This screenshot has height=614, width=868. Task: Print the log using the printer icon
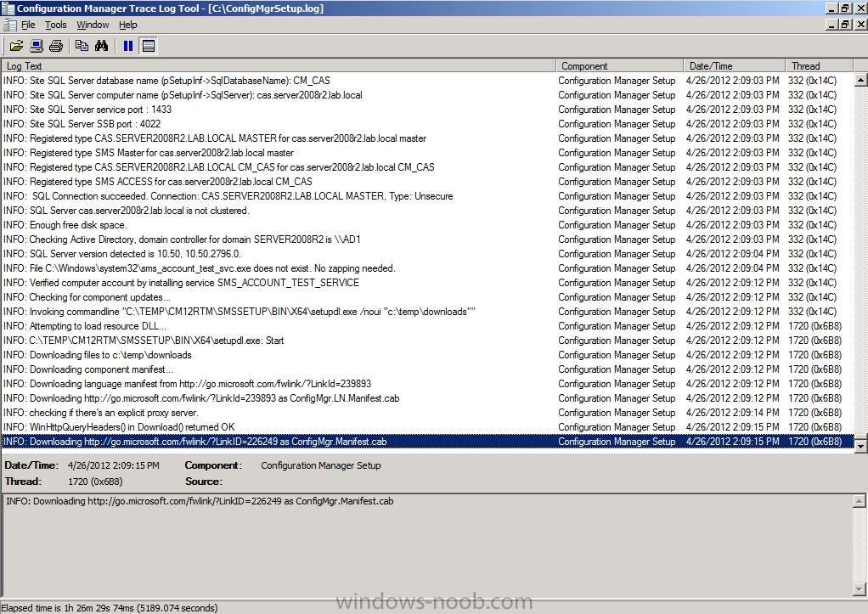click(56, 46)
